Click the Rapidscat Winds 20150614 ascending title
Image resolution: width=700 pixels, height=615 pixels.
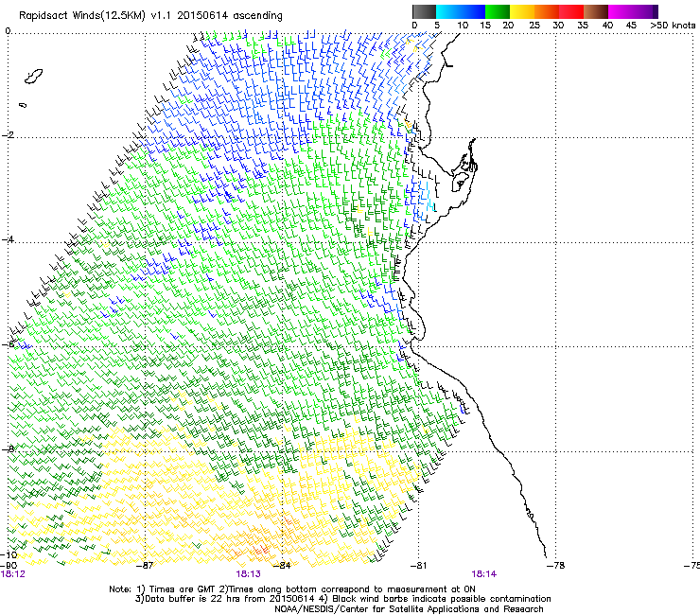click(150, 16)
